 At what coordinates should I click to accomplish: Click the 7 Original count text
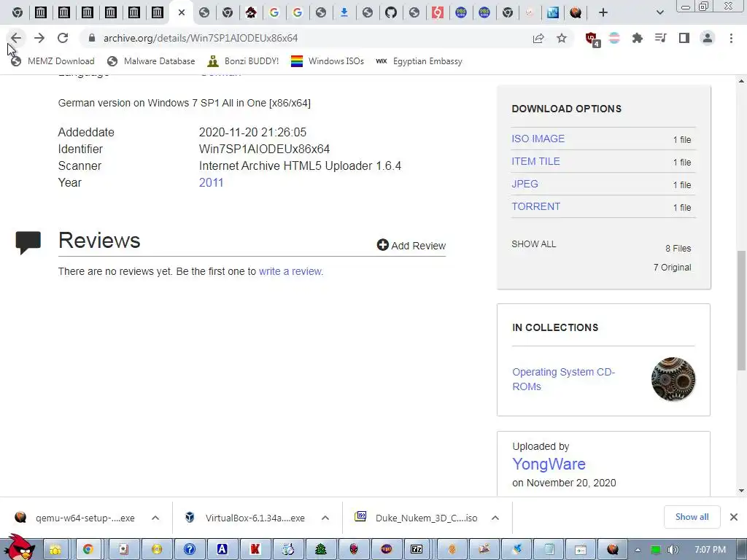pyautogui.click(x=672, y=267)
